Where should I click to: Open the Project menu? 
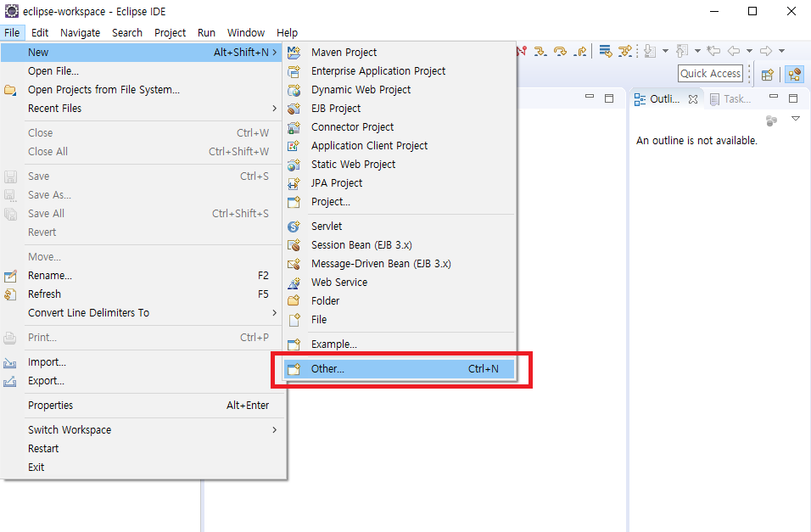tap(171, 32)
